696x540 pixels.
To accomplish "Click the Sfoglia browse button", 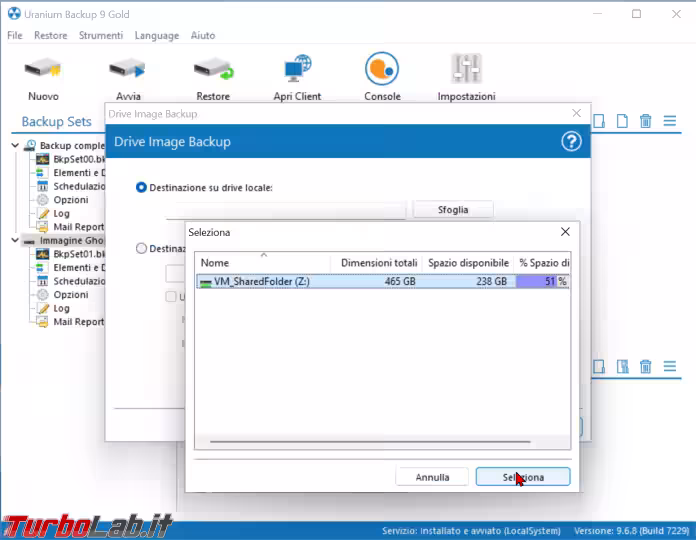I will point(453,209).
